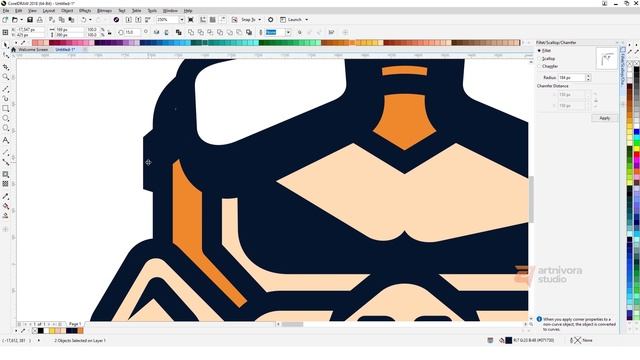This screenshot has width=640, height=360.
Task: Select the Artistic Media tool
Action: [x=6, y=98]
